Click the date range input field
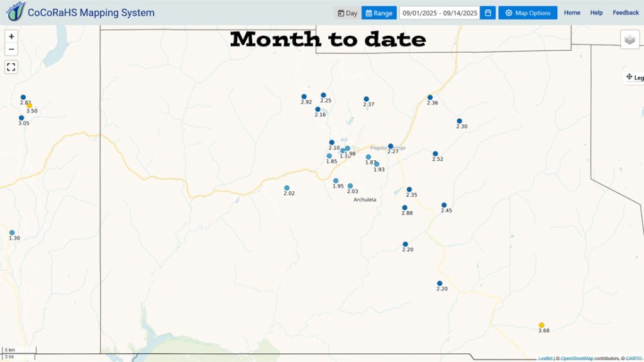This screenshot has width=644, height=362. click(x=440, y=13)
